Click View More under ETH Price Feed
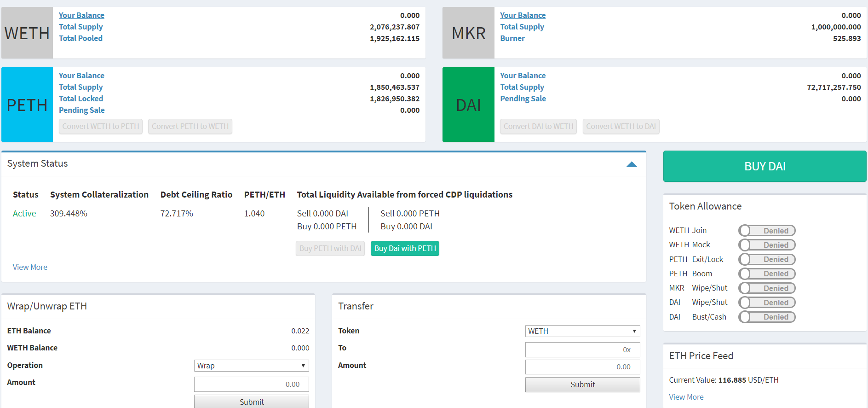Screen dimensions: 868x408 click(686, 397)
